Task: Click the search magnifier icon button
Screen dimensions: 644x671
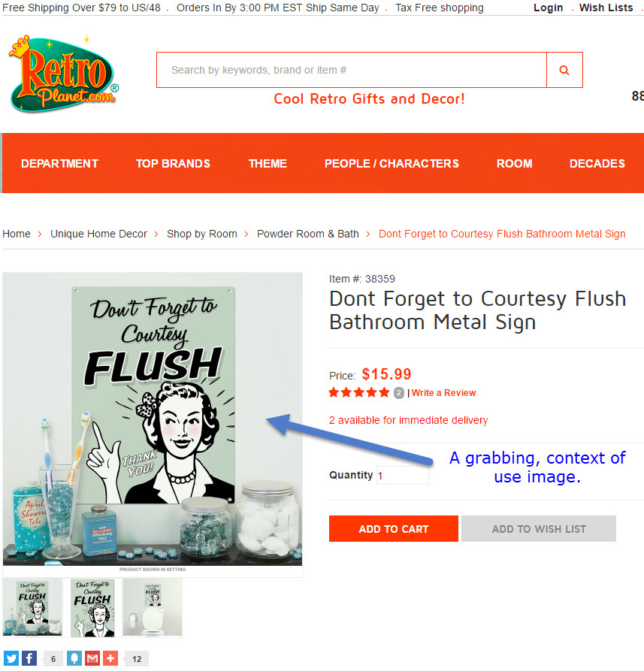Action: coord(564,70)
